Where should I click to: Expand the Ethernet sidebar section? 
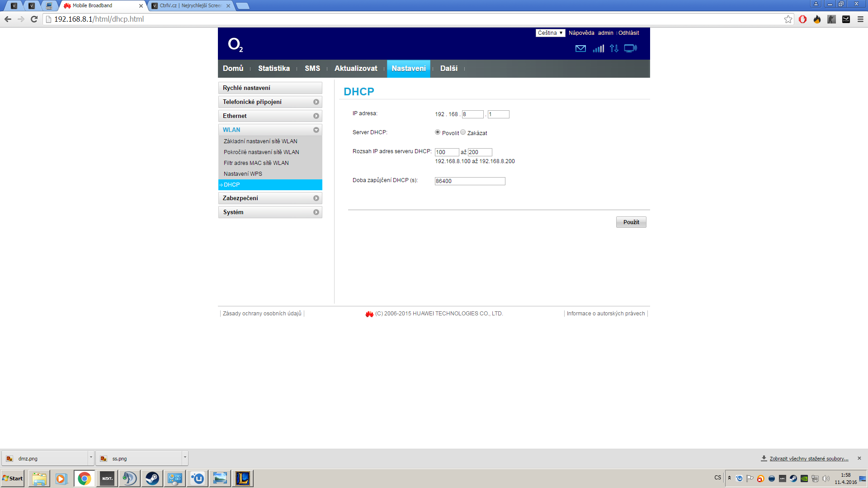click(270, 116)
